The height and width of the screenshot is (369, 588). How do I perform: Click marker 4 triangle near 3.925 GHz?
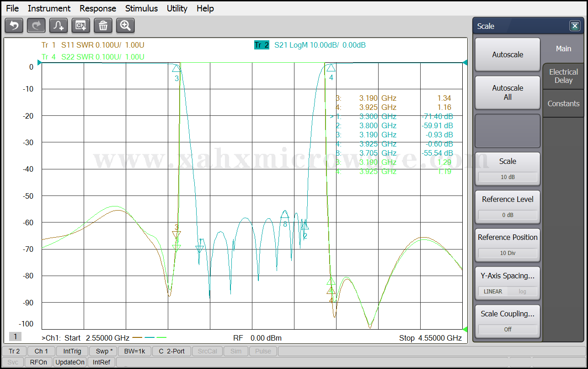coord(331,68)
